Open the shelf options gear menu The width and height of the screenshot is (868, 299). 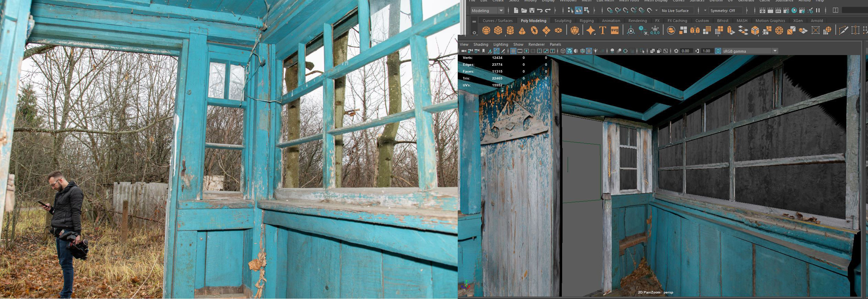coord(474,33)
